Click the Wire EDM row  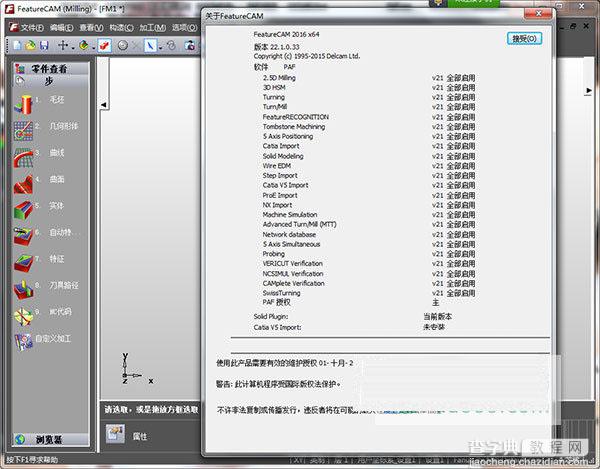pos(369,166)
